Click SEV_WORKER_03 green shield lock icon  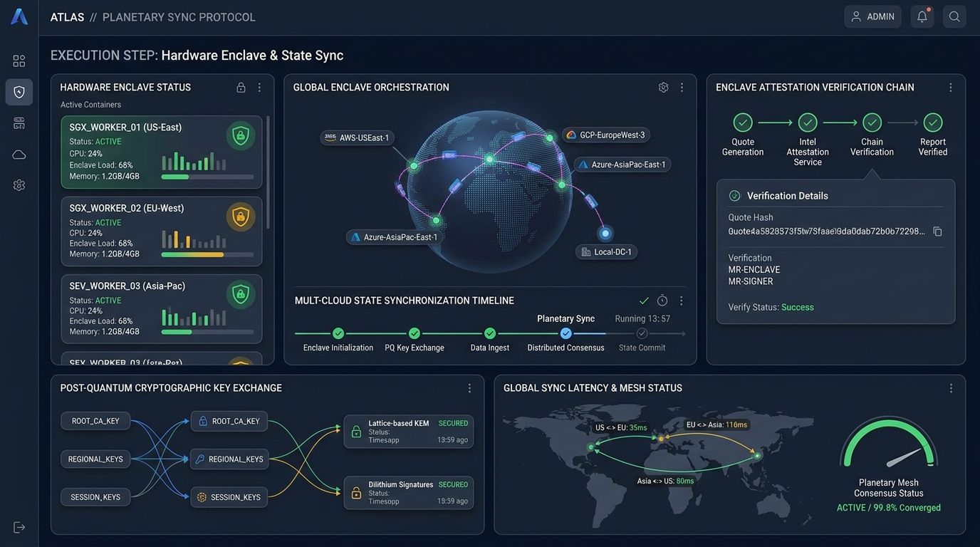click(241, 293)
